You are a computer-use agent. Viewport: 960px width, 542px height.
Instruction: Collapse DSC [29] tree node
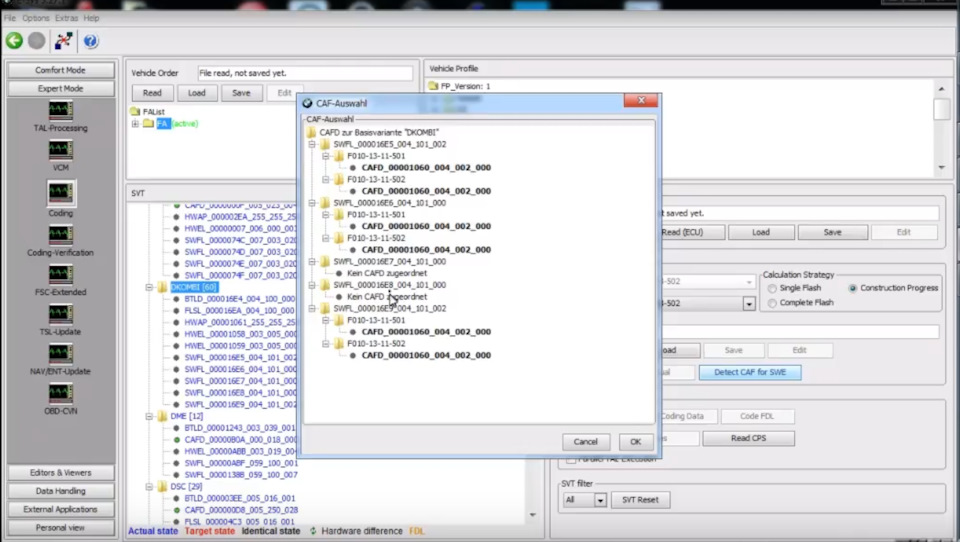(x=149, y=487)
